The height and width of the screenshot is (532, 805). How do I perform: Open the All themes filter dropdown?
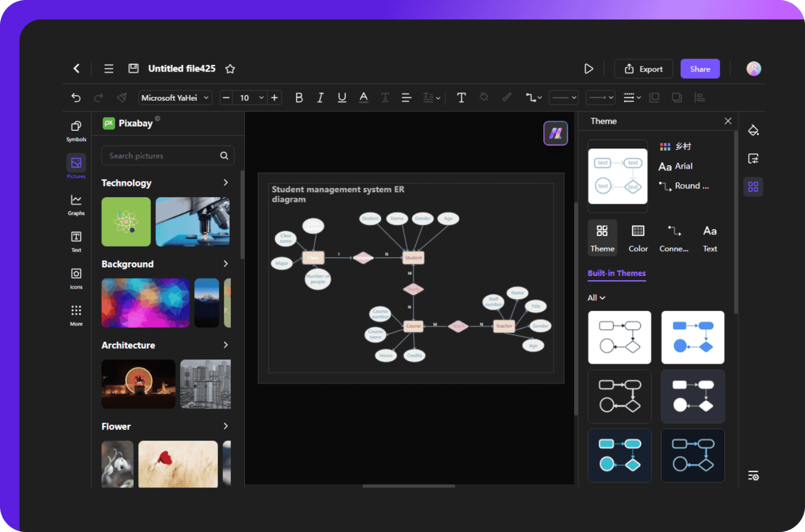point(596,298)
